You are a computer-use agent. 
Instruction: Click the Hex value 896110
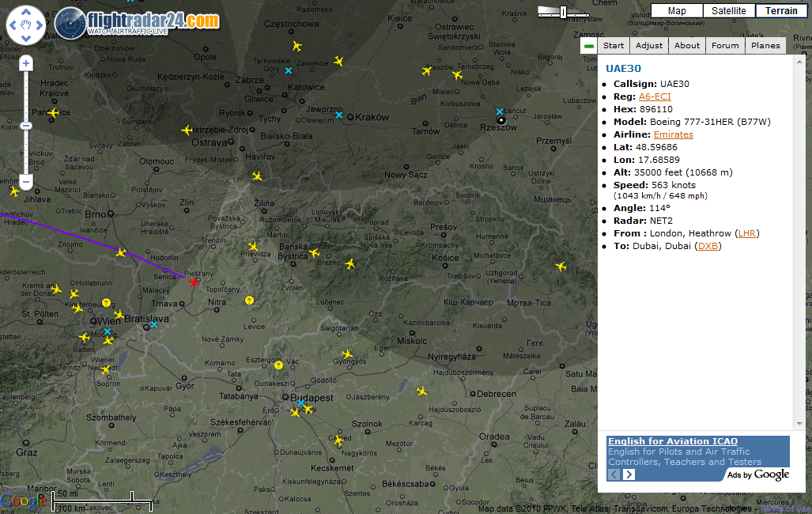click(656, 109)
